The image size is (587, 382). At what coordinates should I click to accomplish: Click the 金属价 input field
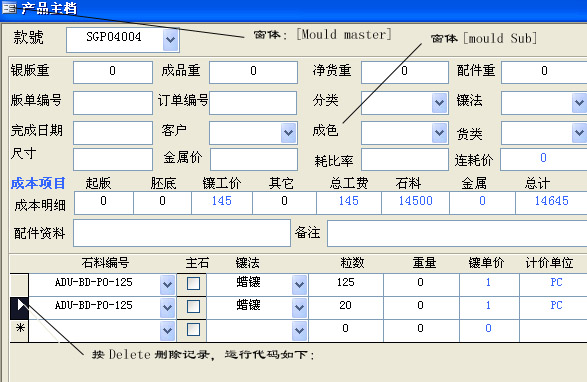point(254,160)
